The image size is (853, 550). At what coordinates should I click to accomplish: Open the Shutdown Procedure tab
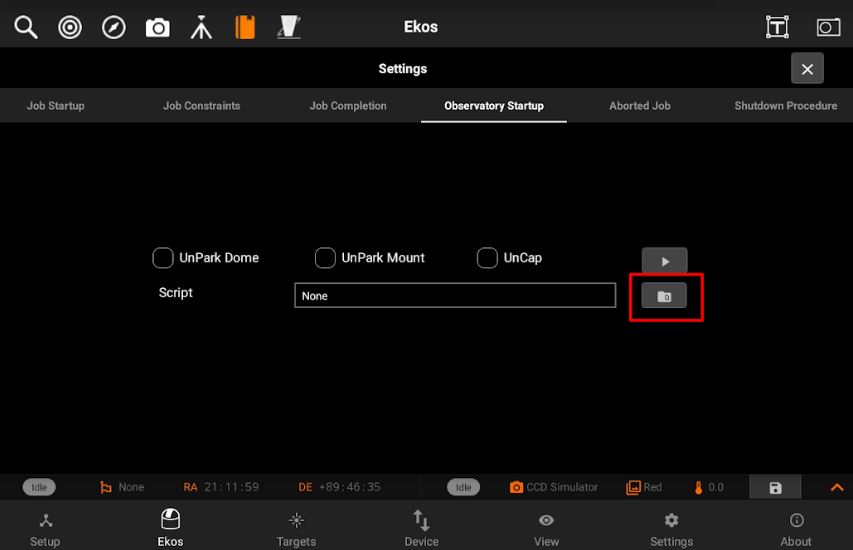click(x=785, y=106)
